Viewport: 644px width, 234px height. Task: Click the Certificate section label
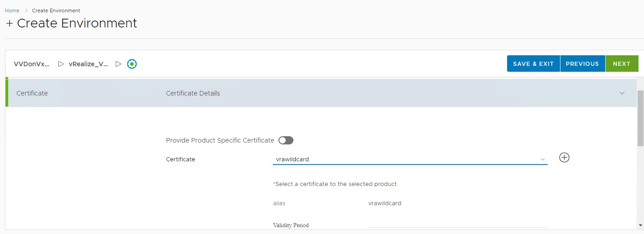[x=32, y=93]
